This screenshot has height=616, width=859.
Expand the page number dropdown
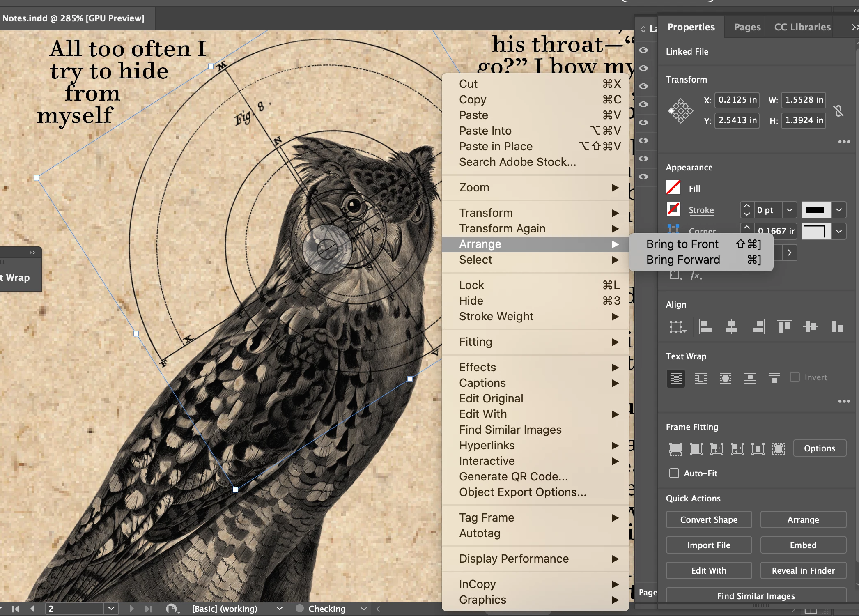111,608
